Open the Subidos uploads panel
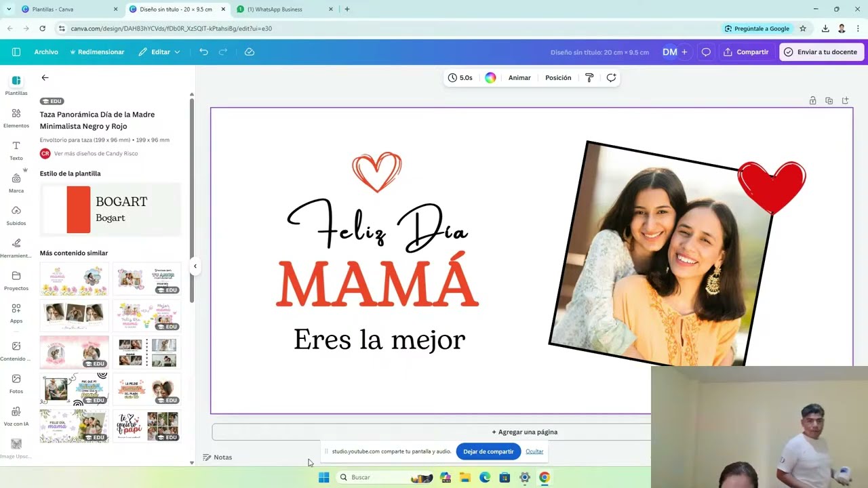The height and width of the screenshot is (488, 868). 16,216
